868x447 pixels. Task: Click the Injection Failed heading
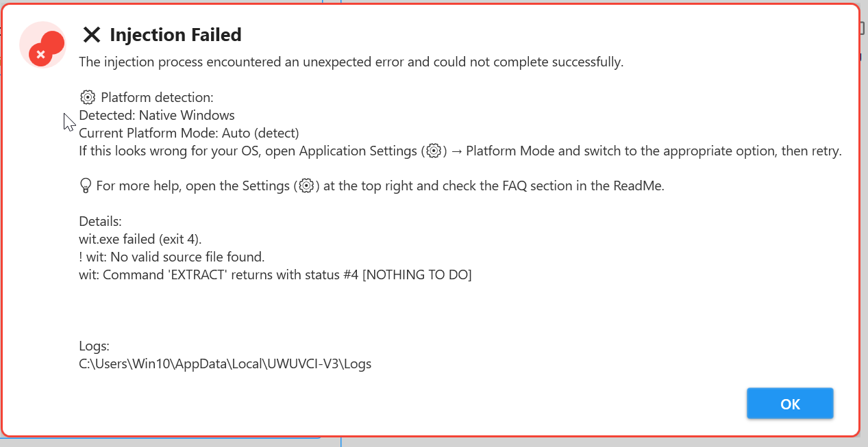tap(175, 35)
